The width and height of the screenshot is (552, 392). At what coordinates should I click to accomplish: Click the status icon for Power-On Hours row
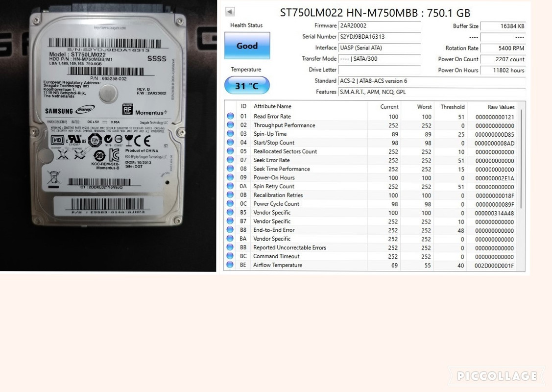click(230, 177)
